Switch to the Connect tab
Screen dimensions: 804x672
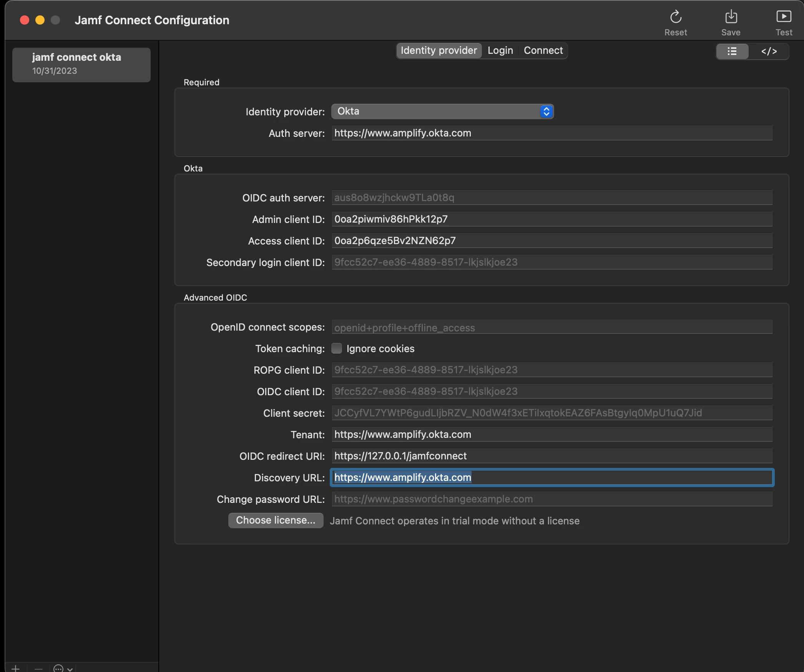coord(543,50)
